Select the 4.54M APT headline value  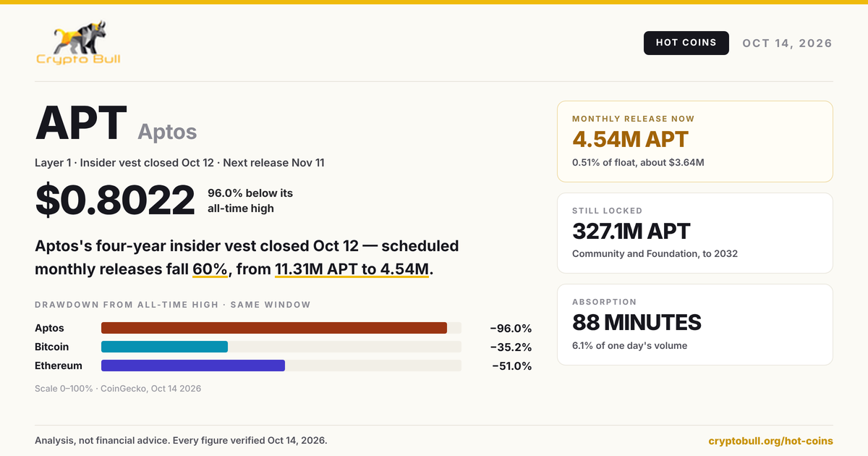630,139
